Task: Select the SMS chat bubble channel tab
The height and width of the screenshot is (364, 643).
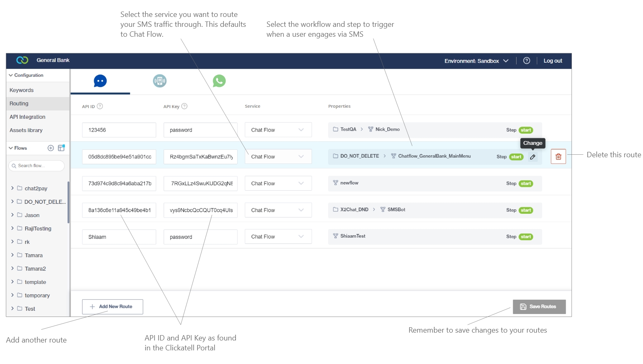Action: (100, 81)
